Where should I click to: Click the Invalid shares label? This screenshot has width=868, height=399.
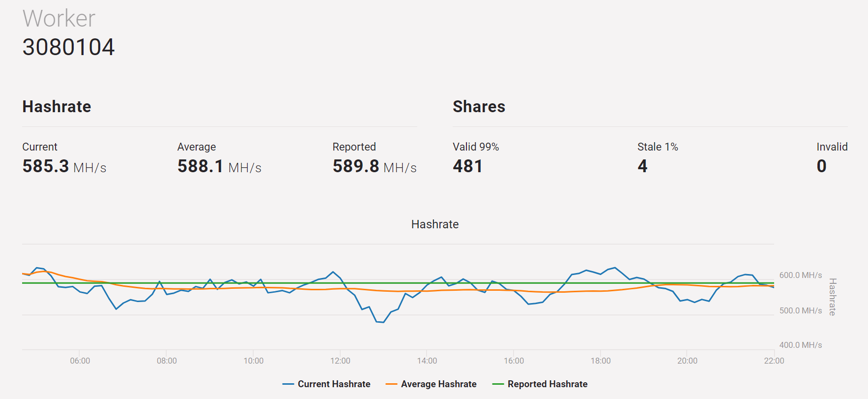[x=832, y=147]
